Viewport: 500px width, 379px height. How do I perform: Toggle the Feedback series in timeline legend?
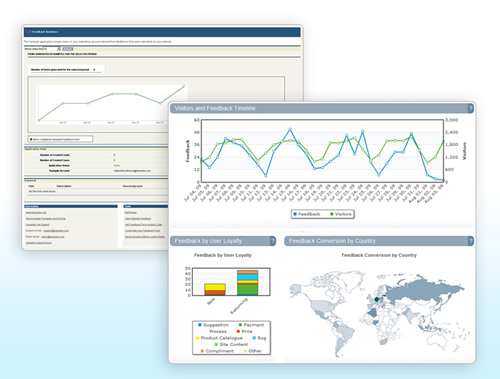tap(306, 214)
